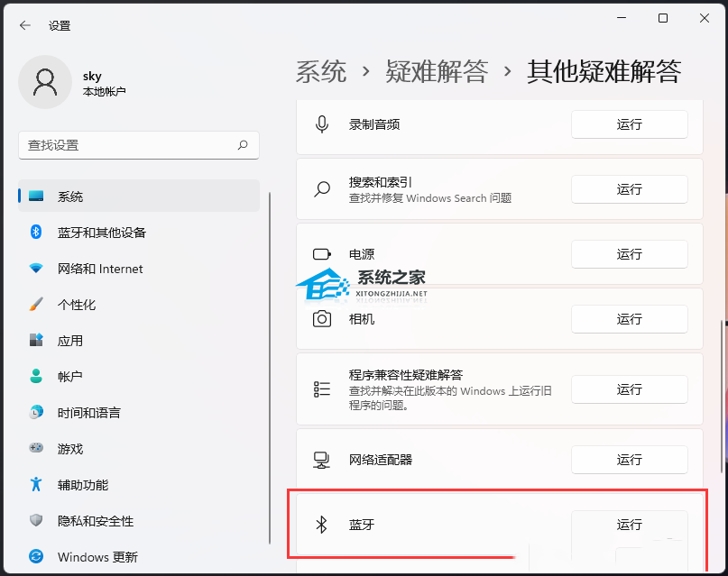Click the sky account name
This screenshot has width=728, height=576.
click(92, 76)
